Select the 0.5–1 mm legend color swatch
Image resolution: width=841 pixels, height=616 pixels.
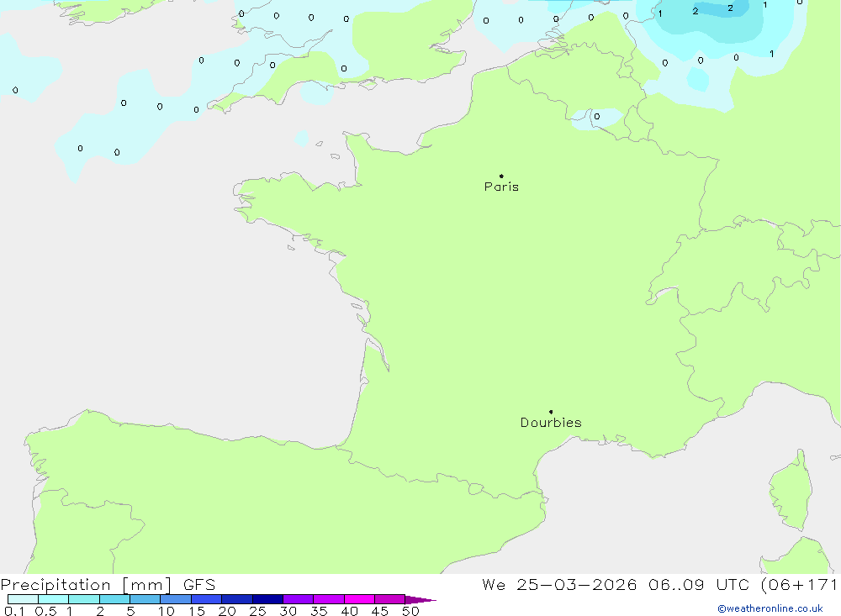[x=53, y=599]
